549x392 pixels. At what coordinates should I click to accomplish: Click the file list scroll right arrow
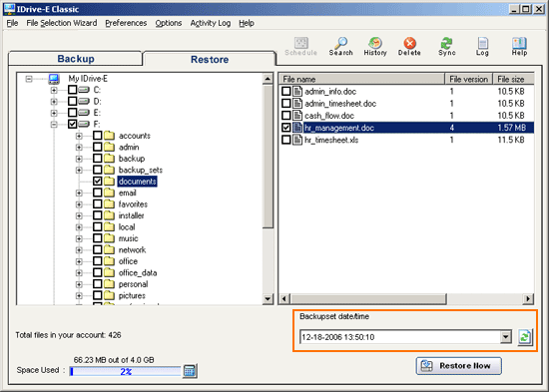(528, 299)
